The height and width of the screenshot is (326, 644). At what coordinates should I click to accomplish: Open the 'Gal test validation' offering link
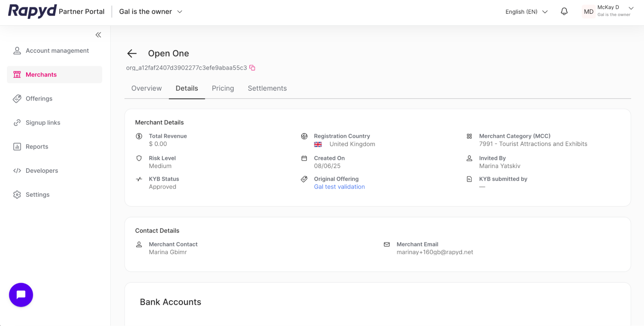click(x=339, y=187)
